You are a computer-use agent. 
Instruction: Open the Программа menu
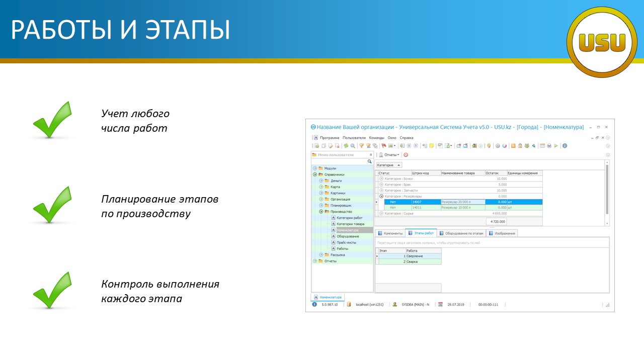(329, 137)
